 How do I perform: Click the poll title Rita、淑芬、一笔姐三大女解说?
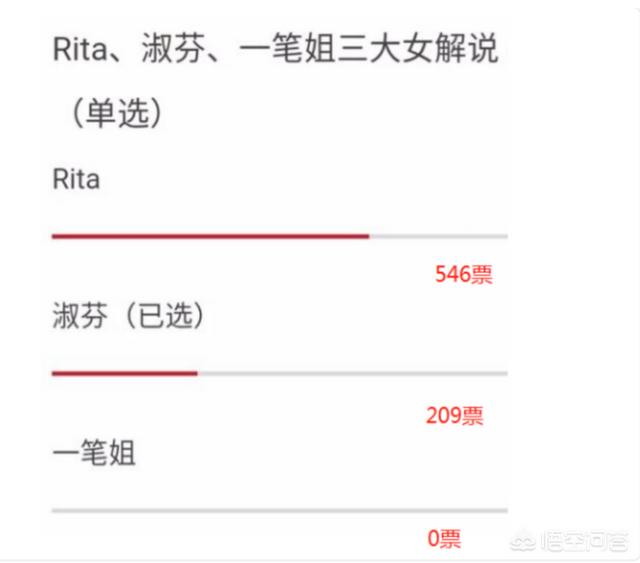[276, 48]
